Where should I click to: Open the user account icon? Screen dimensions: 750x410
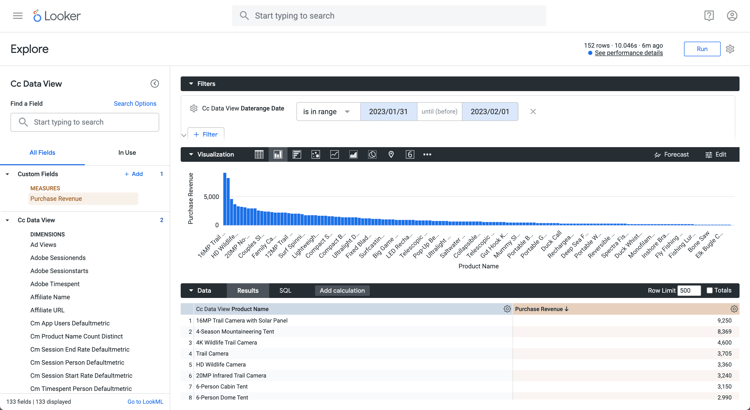coord(732,16)
